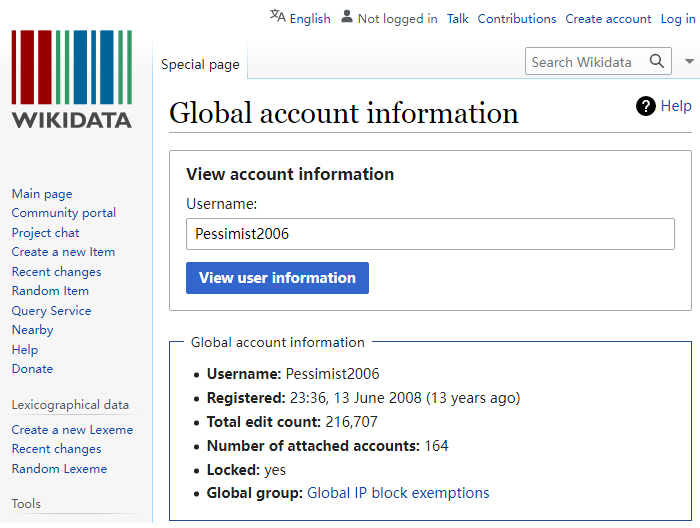Open the Talk link
Viewport: 700px width, 528px height.
(x=458, y=19)
